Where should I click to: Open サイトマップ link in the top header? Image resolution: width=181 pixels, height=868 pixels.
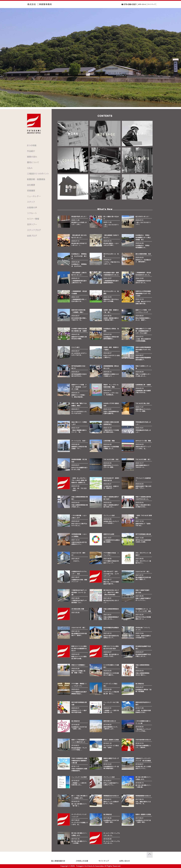pyautogui.click(x=152, y=4)
